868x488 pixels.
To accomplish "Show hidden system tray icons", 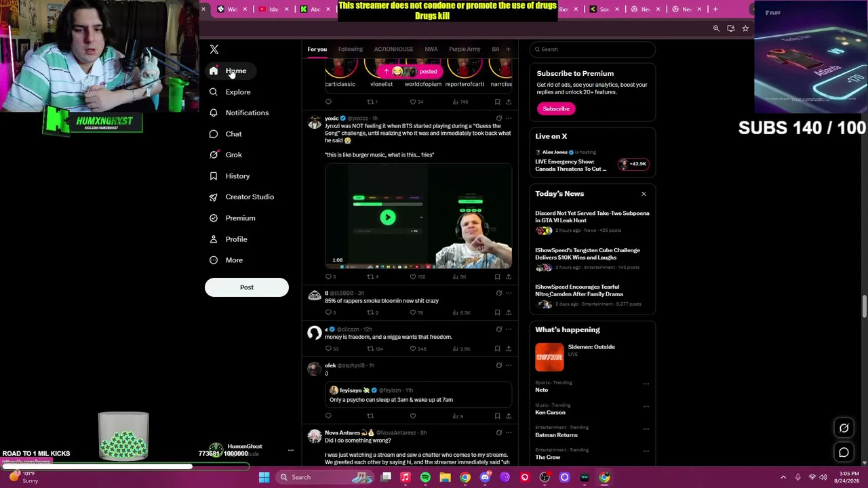I will point(783,477).
